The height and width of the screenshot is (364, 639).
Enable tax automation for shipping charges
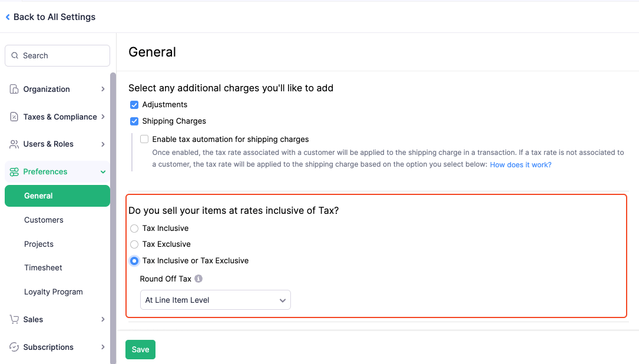(144, 138)
